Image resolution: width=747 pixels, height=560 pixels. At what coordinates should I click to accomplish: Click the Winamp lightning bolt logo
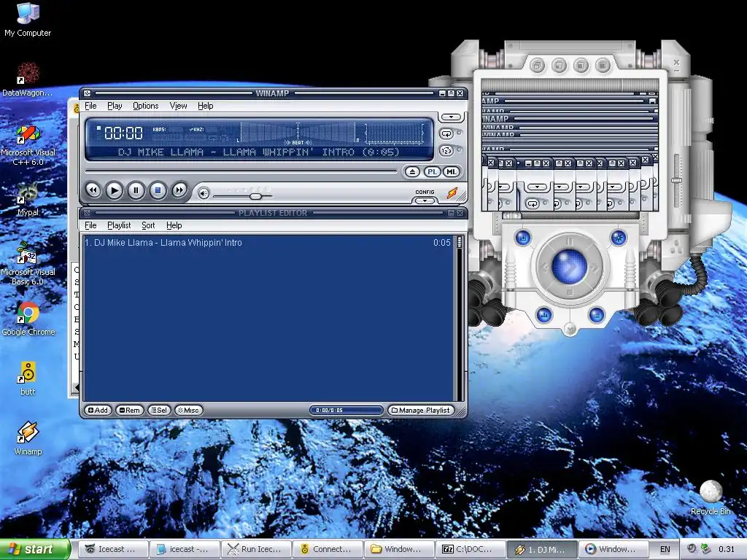tap(452, 192)
